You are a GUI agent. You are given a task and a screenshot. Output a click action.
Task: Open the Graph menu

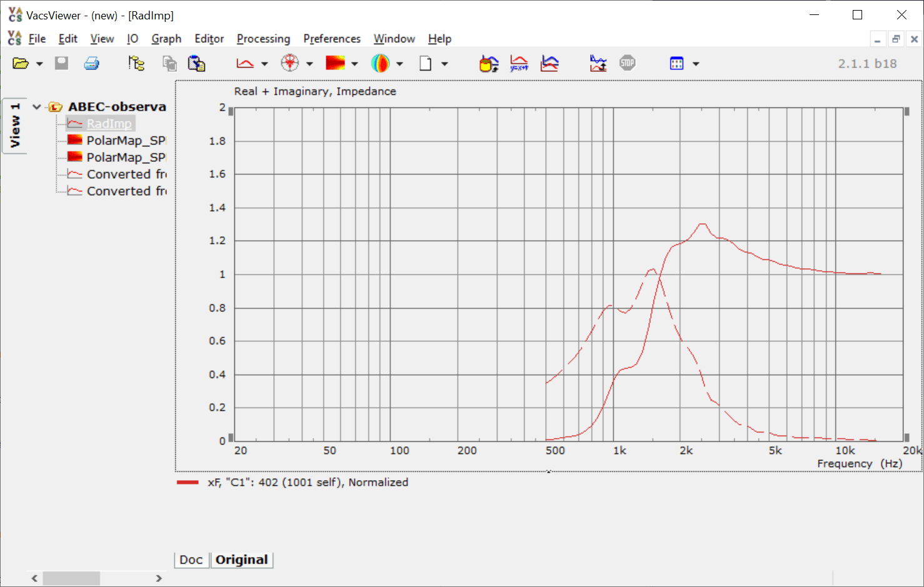[x=166, y=39]
